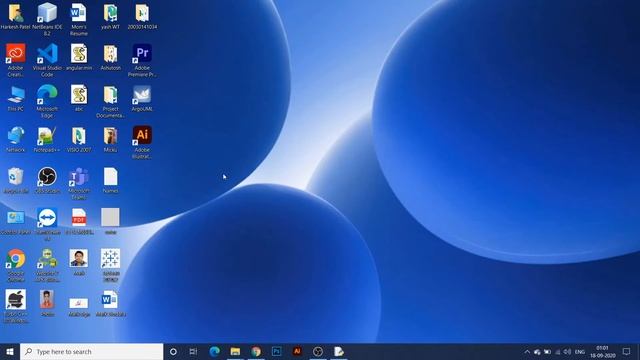This screenshot has height=360, width=640.
Task: Launch Google Chrome desktop shortcut
Action: [16, 259]
